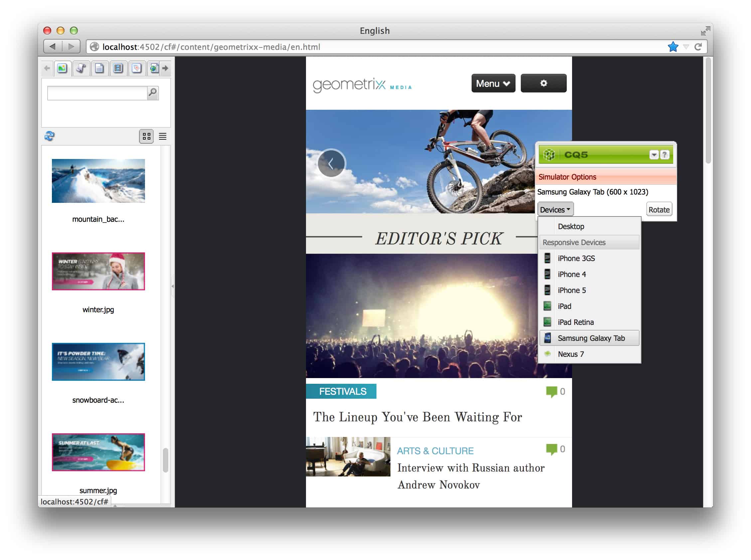This screenshot has width=751, height=560.
Task: Click the search magnifier icon
Action: pyautogui.click(x=153, y=92)
